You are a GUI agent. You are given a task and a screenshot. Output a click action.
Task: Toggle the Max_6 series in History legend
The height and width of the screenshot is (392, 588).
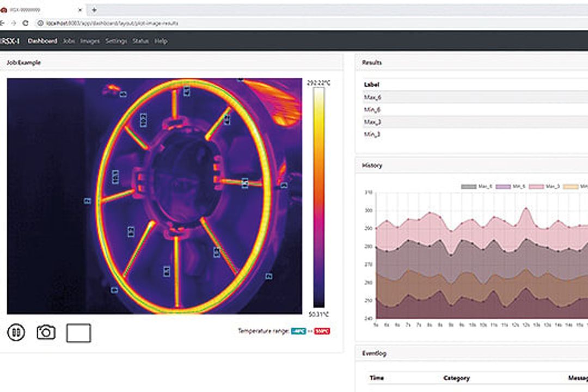476,186
